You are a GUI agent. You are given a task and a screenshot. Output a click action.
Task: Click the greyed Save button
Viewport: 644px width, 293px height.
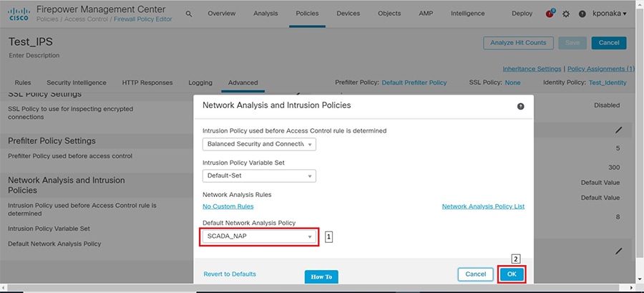pyautogui.click(x=572, y=43)
